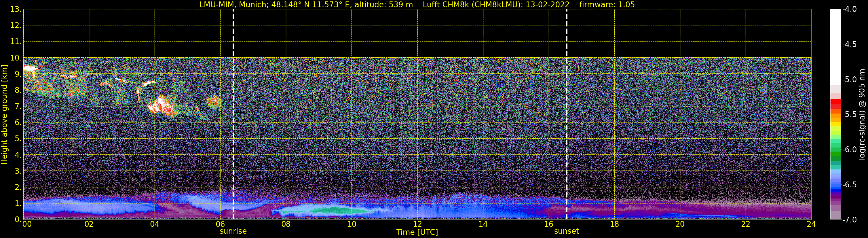The image size is (868, 238).
Task: Click the white dashed sunrise marker line
Action: tap(233, 114)
